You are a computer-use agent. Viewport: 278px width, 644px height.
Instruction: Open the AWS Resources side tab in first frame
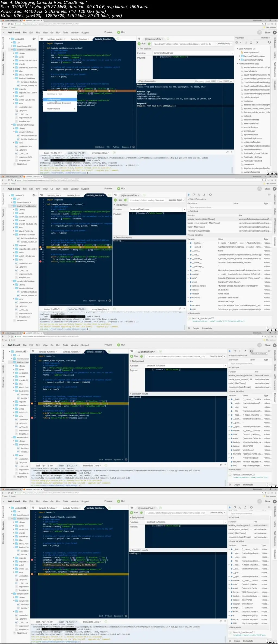click(x=274, y=69)
